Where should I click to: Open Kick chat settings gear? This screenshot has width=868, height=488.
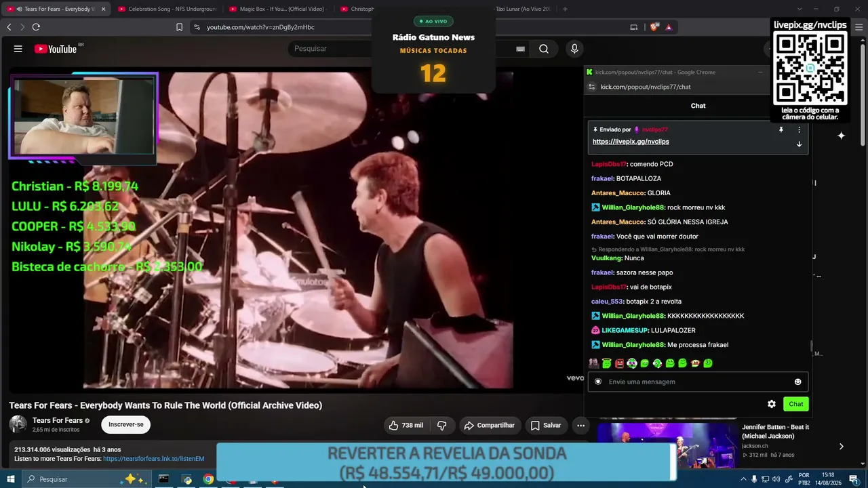[772, 404]
